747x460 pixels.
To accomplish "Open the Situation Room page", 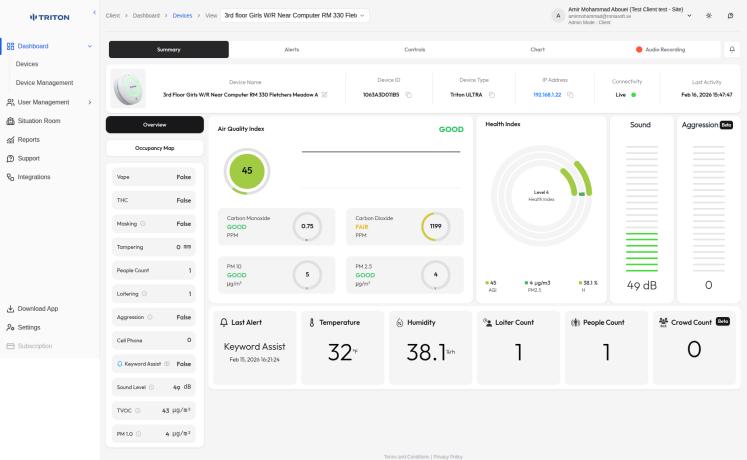I will pyautogui.click(x=39, y=121).
